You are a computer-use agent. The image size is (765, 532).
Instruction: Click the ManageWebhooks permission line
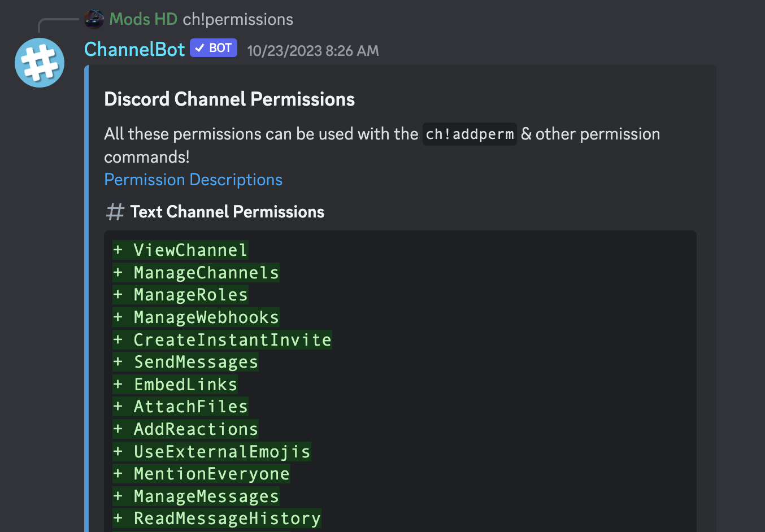(196, 317)
